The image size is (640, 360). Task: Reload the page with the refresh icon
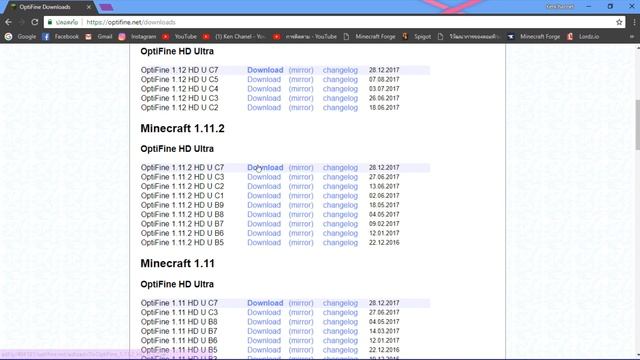pyautogui.click(x=35, y=22)
